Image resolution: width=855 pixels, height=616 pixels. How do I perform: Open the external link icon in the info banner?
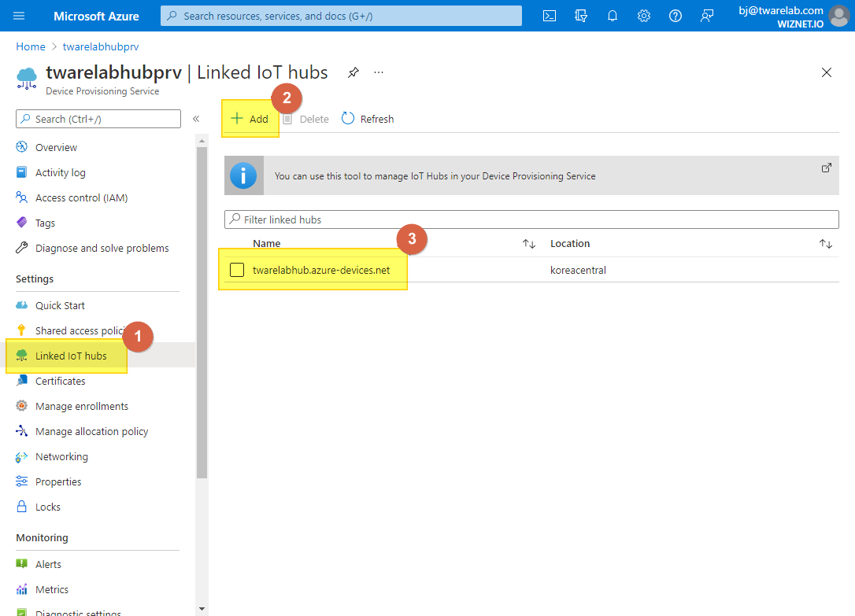click(826, 168)
